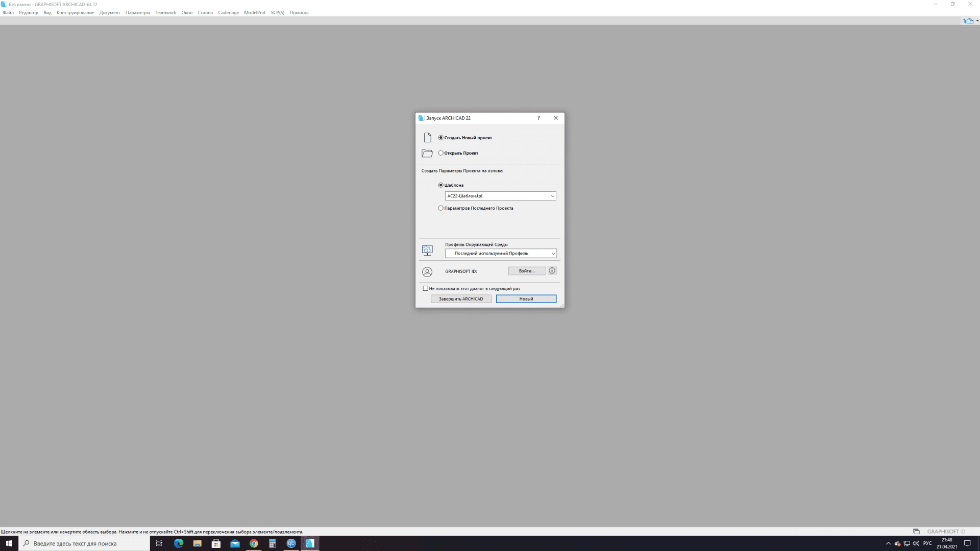Click GRAPHISOFT ID text in status bar
Viewport: 980px width, 551px height.
pyautogui.click(x=946, y=532)
